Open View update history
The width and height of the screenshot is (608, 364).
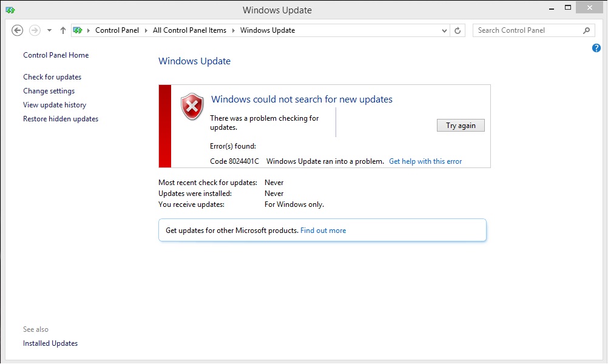coord(55,105)
